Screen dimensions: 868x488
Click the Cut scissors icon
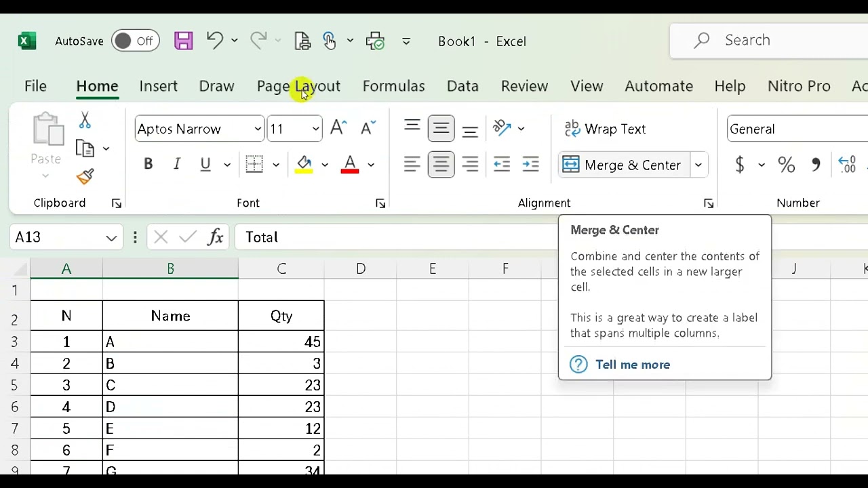(x=85, y=120)
